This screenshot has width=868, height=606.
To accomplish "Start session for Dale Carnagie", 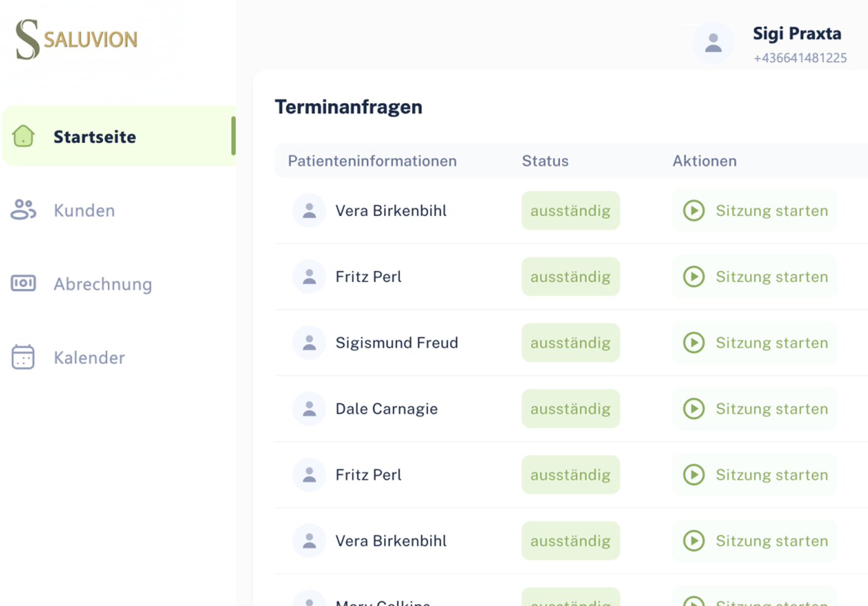I will tap(755, 409).
